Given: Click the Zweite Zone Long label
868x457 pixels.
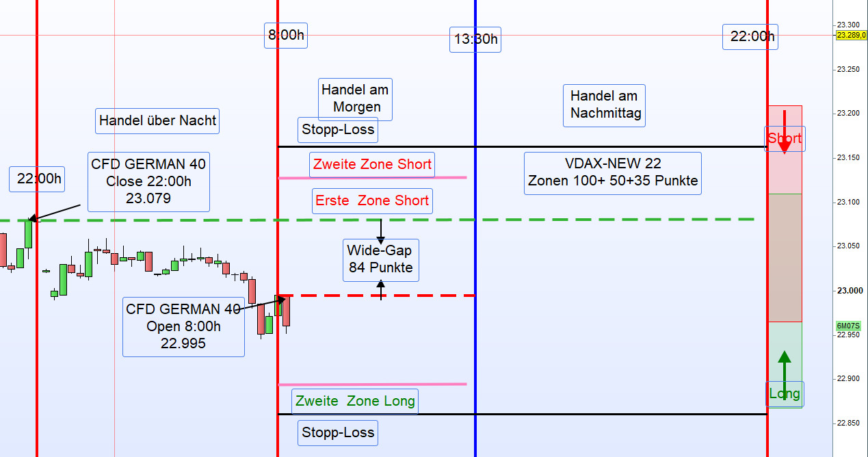Looking at the screenshot, I should [354, 402].
